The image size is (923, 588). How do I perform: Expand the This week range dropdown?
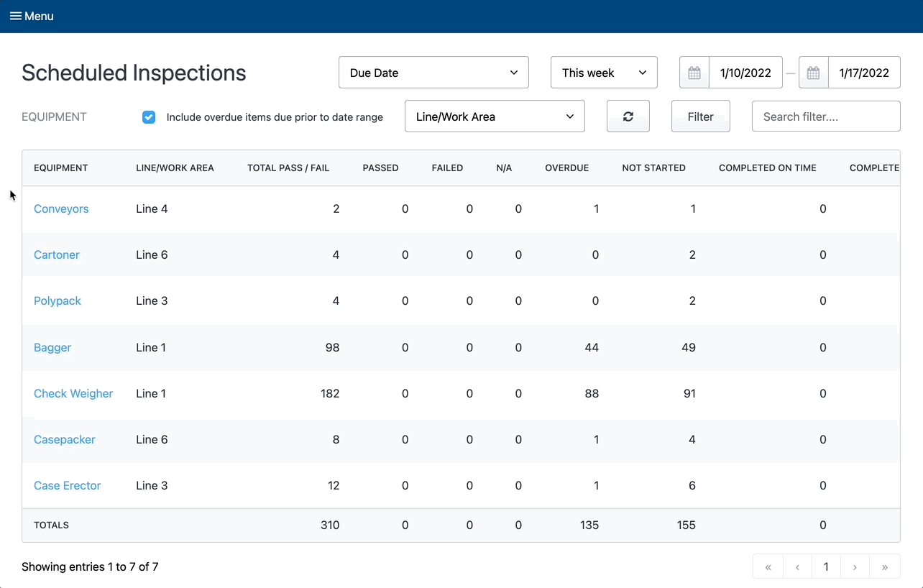[604, 73]
